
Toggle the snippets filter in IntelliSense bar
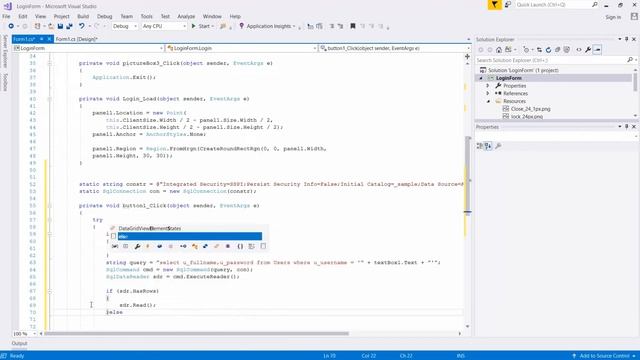263,246
